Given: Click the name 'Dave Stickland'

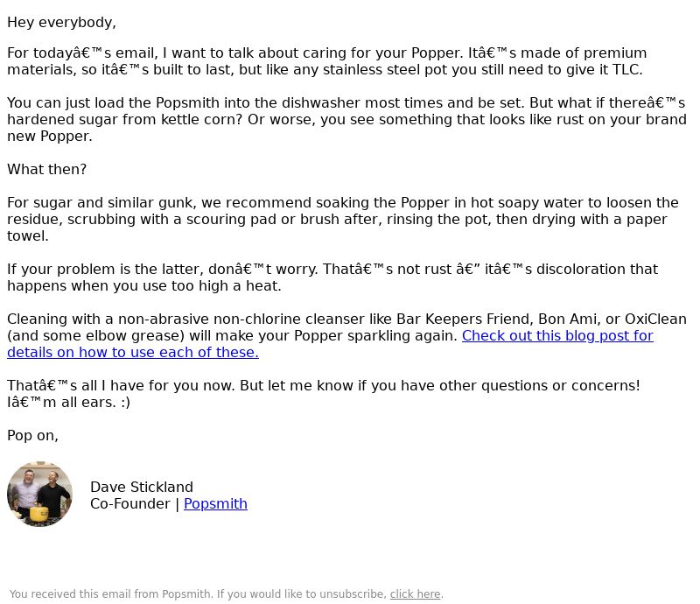Looking at the screenshot, I should [x=142, y=487].
